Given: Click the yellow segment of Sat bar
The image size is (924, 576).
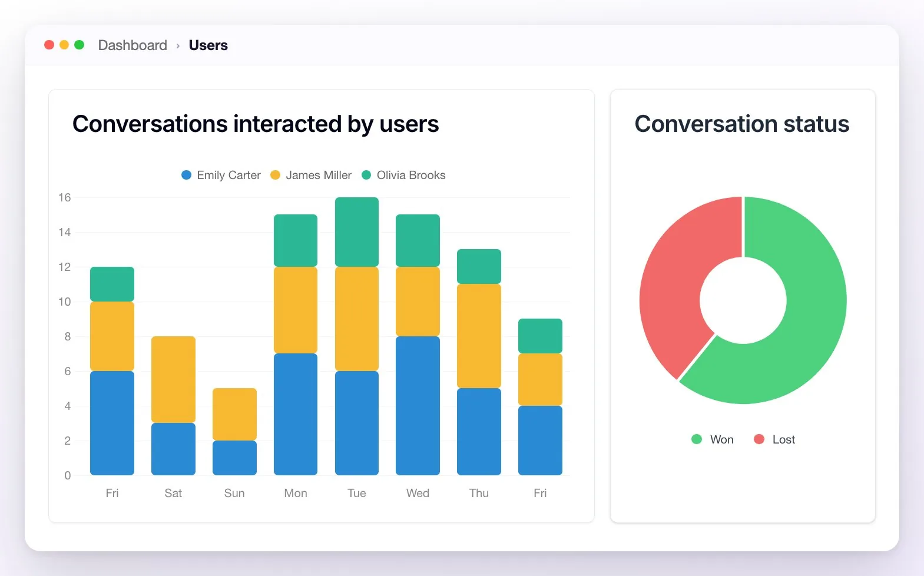Looking at the screenshot, I should click(x=173, y=379).
